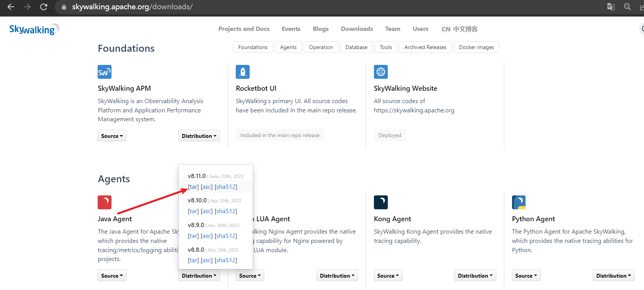The image size is (644, 290).
Task: Reload the page with browser refresh icon
Action: [x=44, y=7]
